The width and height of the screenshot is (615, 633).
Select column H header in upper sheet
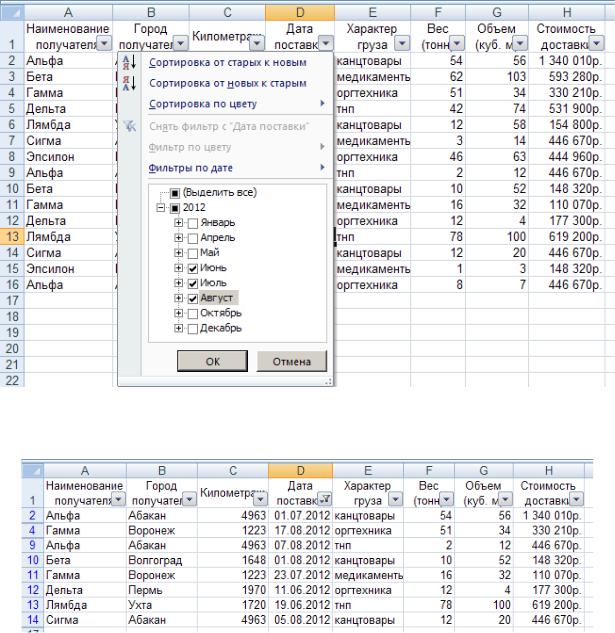click(567, 13)
